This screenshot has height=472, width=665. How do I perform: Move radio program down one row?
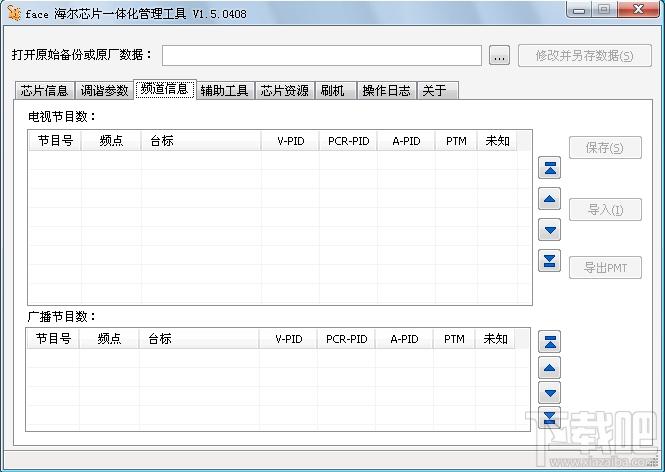549,393
